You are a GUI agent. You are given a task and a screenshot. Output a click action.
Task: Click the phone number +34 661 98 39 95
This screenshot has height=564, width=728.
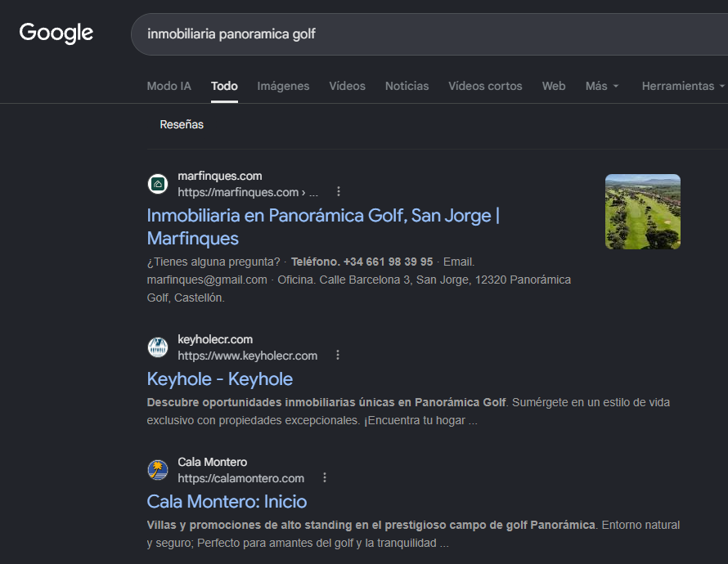click(389, 262)
